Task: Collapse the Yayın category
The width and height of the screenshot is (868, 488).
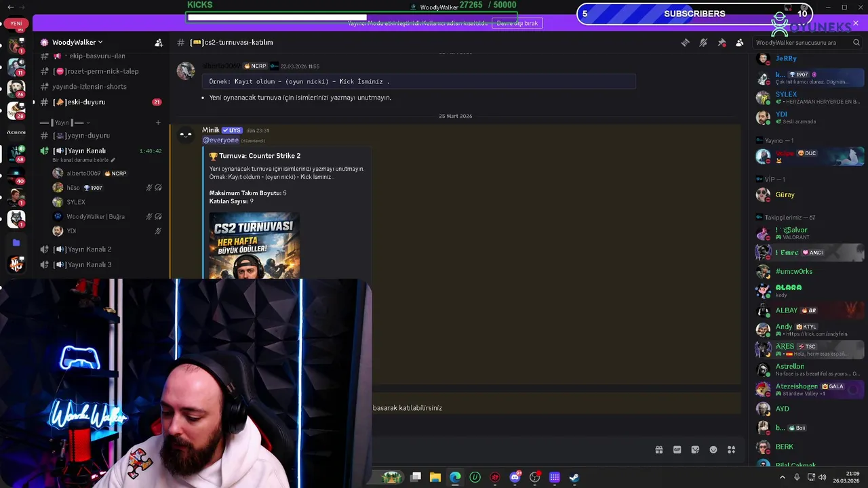Action: [64, 123]
